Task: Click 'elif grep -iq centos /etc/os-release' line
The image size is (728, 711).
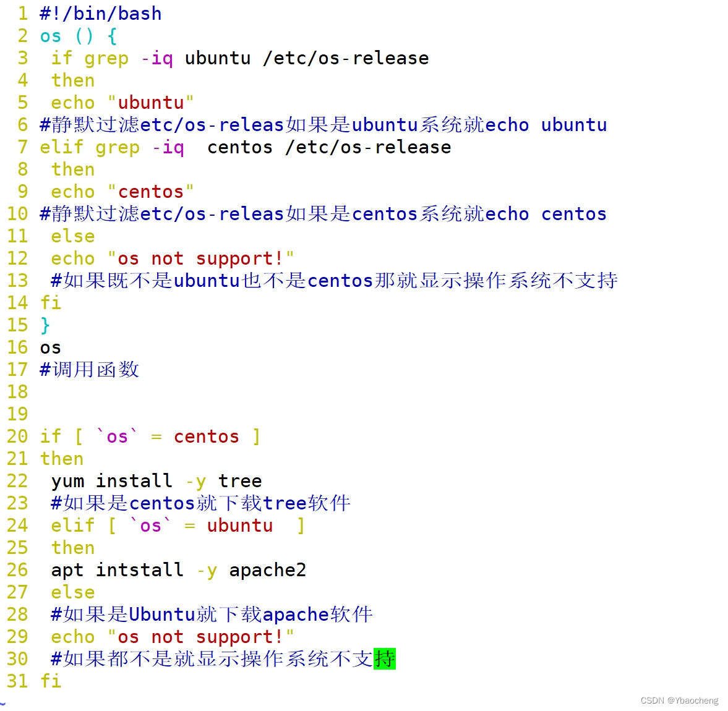Action: click(246, 148)
